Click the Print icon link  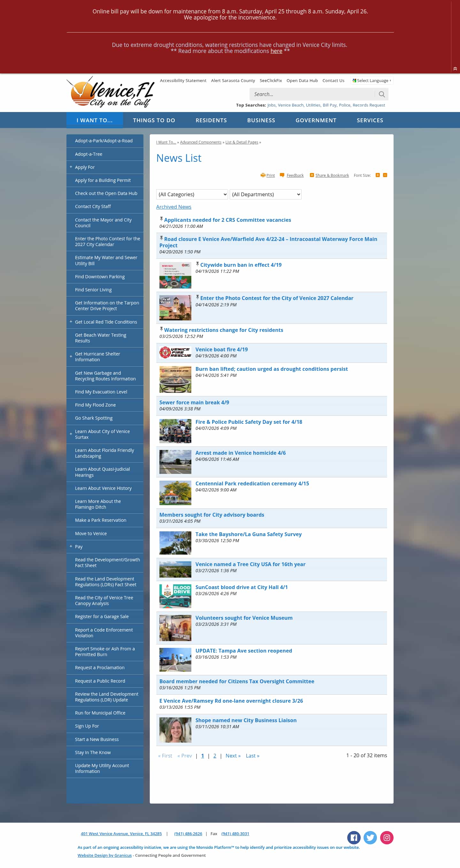tap(268, 175)
